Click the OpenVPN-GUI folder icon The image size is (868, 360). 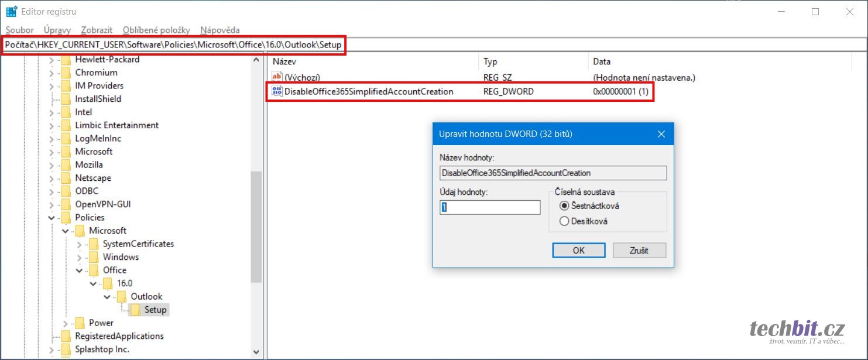click(66, 204)
